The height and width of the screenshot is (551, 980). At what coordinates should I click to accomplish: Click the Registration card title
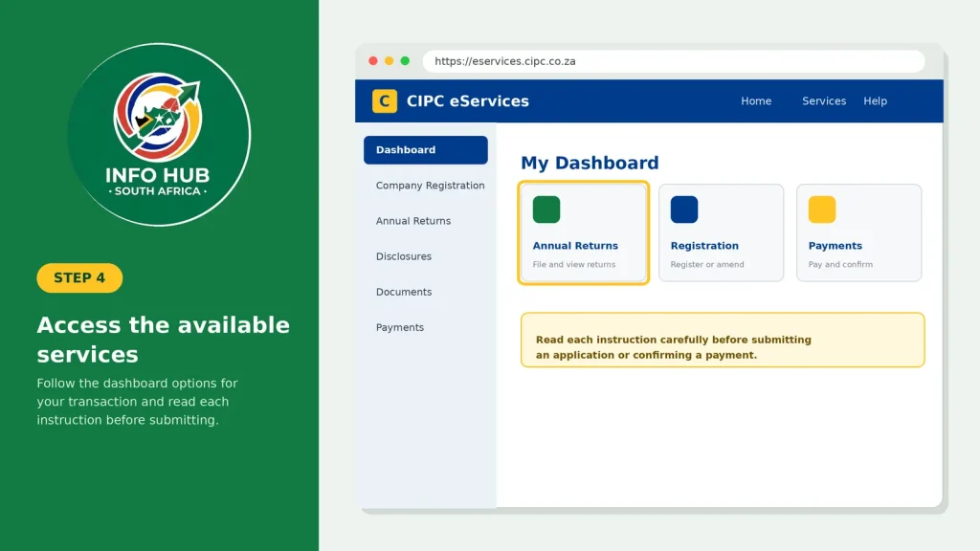pyautogui.click(x=704, y=246)
